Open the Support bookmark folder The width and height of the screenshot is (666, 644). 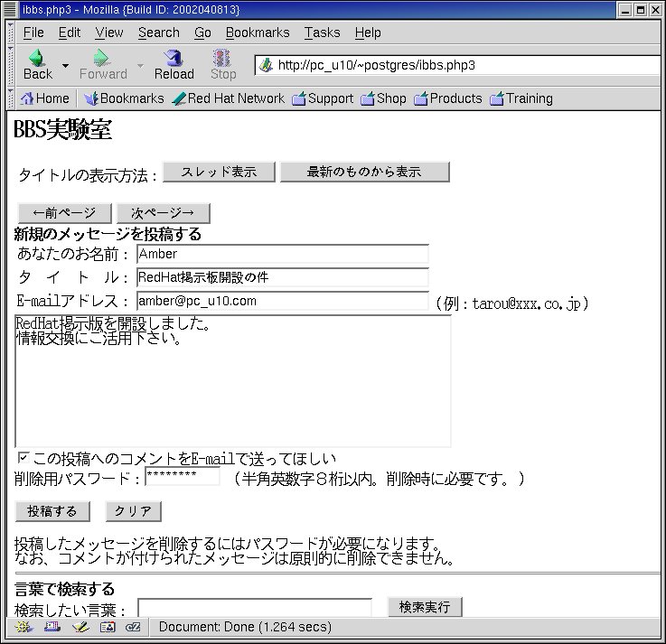click(x=323, y=98)
